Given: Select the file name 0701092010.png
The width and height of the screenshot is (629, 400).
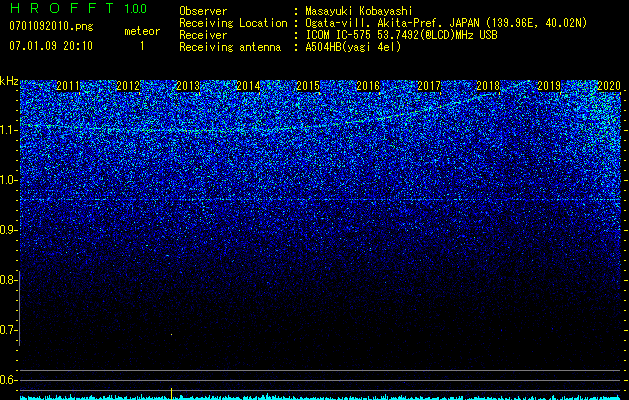Looking at the screenshot, I should pyautogui.click(x=51, y=26).
